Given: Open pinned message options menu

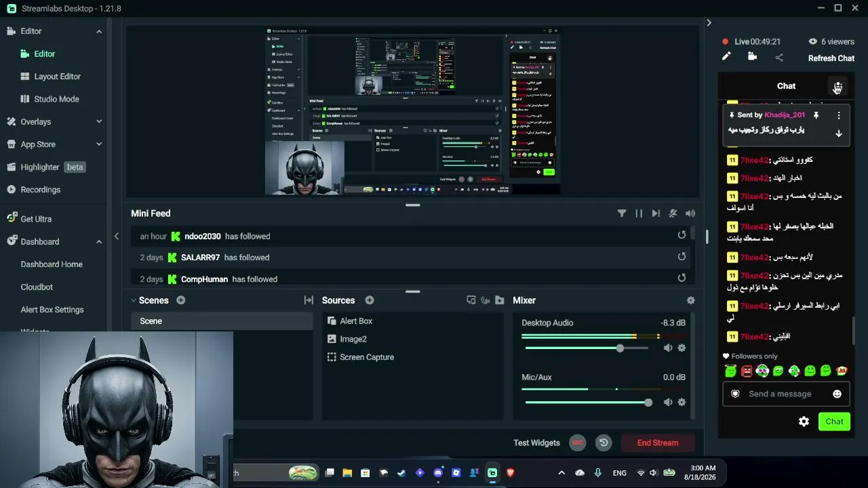Looking at the screenshot, I should click(839, 115).
